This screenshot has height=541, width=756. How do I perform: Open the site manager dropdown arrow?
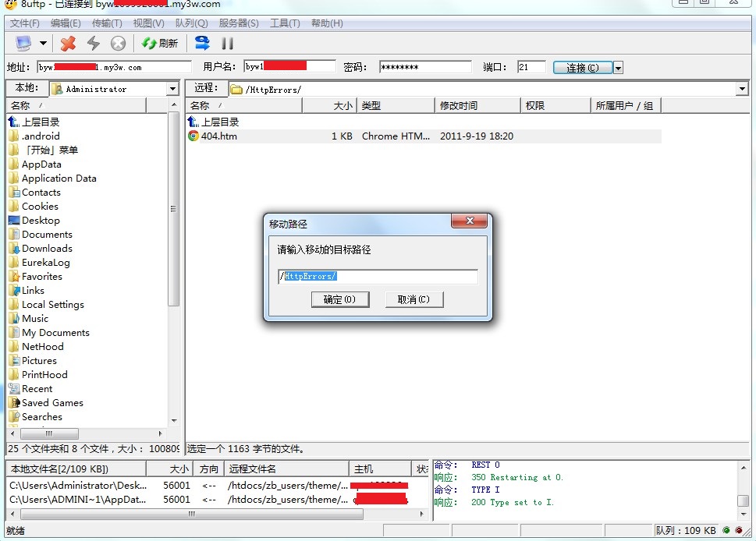coord(44,43)
